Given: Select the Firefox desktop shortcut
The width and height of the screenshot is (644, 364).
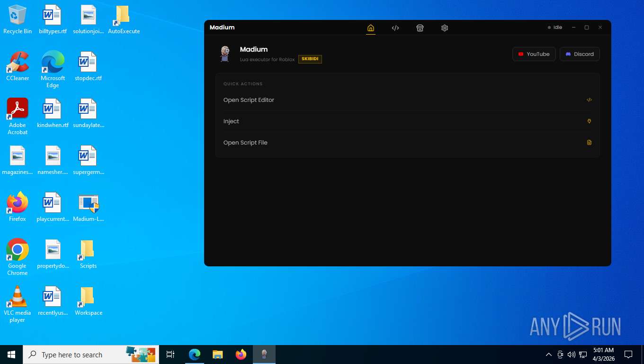Looking at the screenshot, I should click(x=18, y=207).
